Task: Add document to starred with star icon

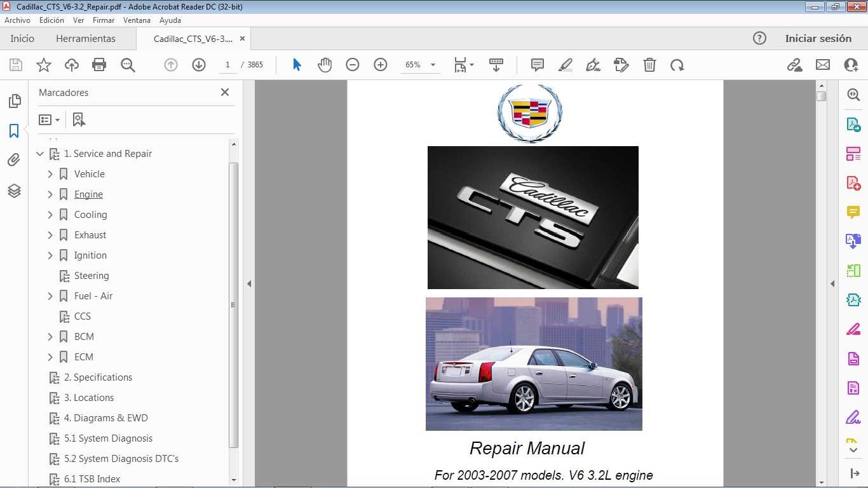Action: pyautogui.click(x=44, y=65)
